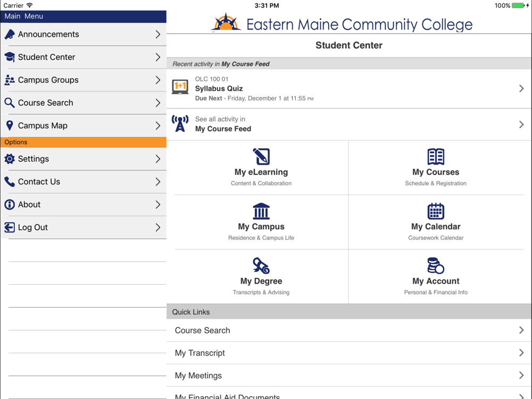Image resolution: width=532 pixels, height=399 pixels.
Task: Open My Meetings quick link
Action: click(x=349, y=375)
